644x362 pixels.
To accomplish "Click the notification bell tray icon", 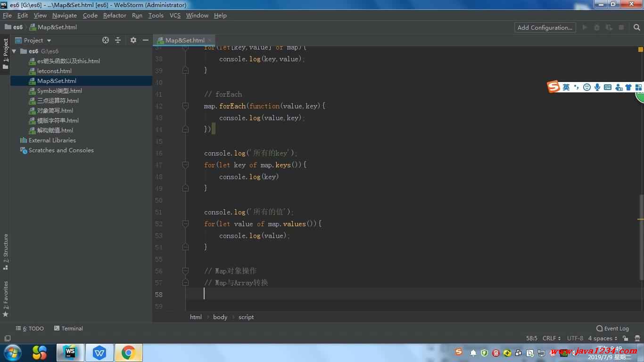I will pos(473,353).
